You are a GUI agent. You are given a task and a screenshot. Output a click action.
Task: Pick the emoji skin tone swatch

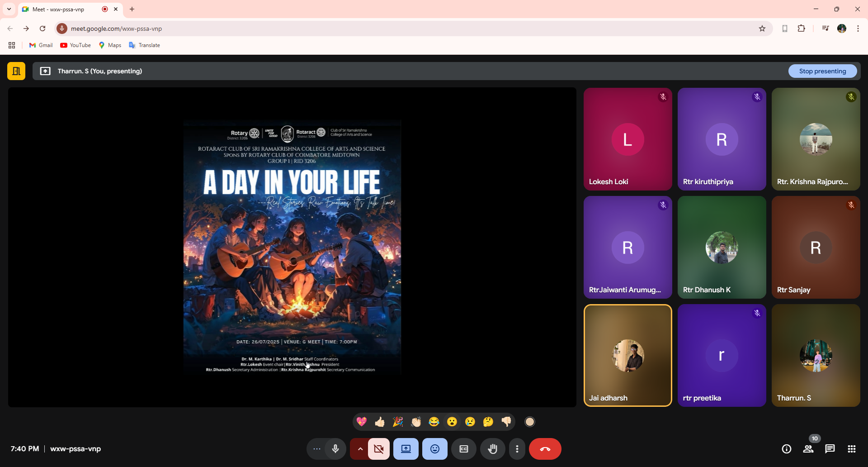click(530, 422)
